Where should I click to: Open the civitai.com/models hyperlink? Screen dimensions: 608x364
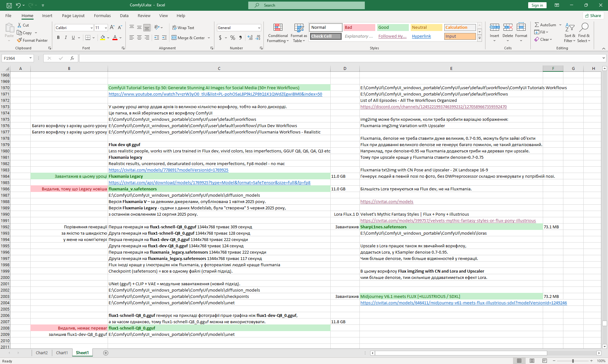tap(387, 201)
